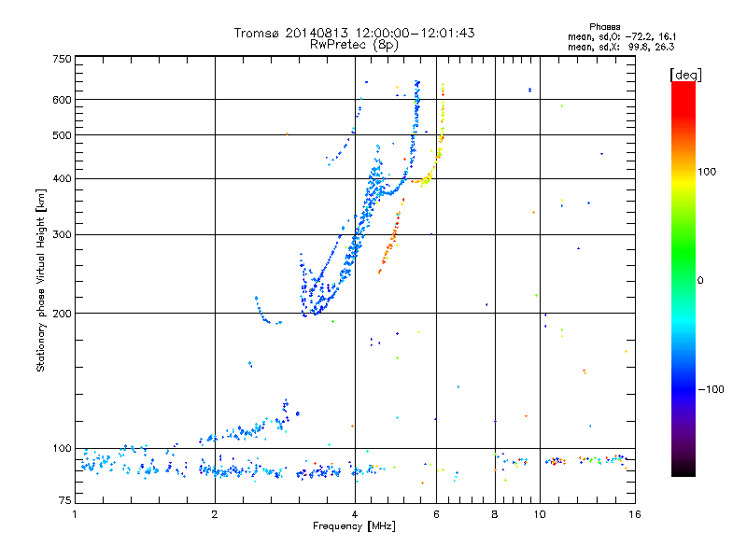
Task: Click the "Frequency [MHz]" axis label
Action: (x=354, y=526)
